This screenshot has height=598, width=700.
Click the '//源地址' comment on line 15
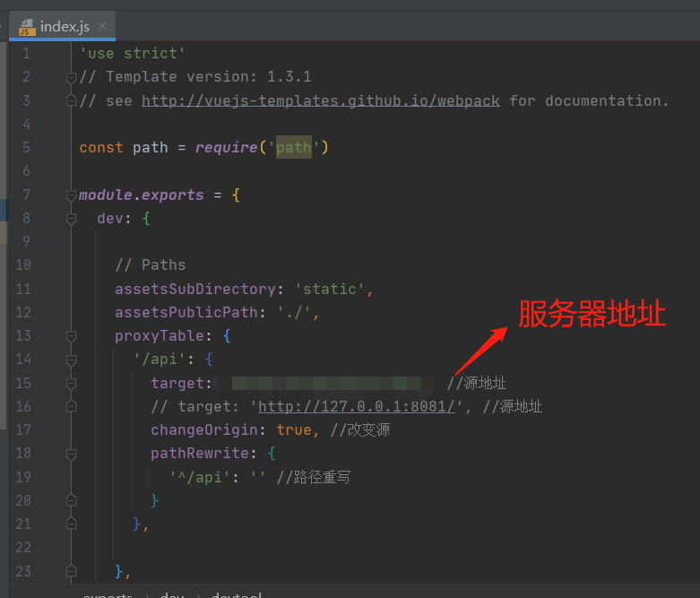coord(476,383)
